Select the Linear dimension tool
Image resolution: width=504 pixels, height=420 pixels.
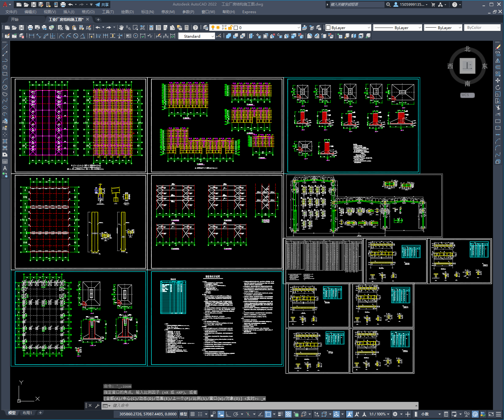click(31, 36)
